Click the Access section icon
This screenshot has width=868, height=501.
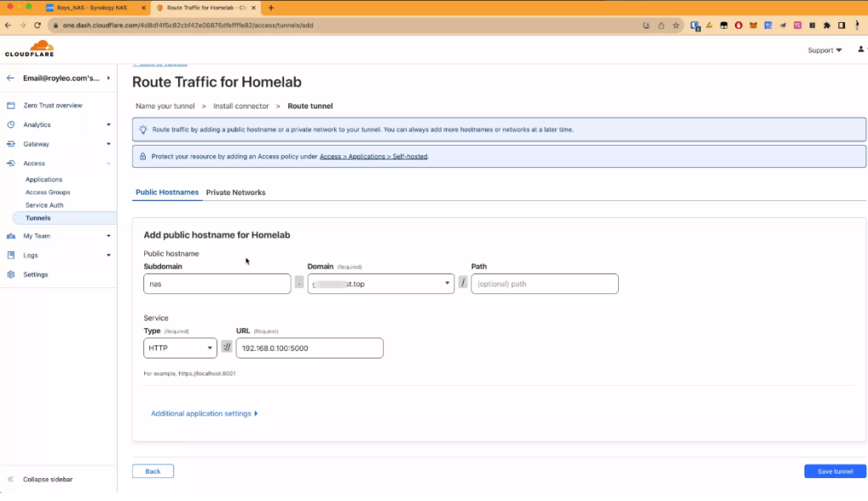(x=10, y=163)
